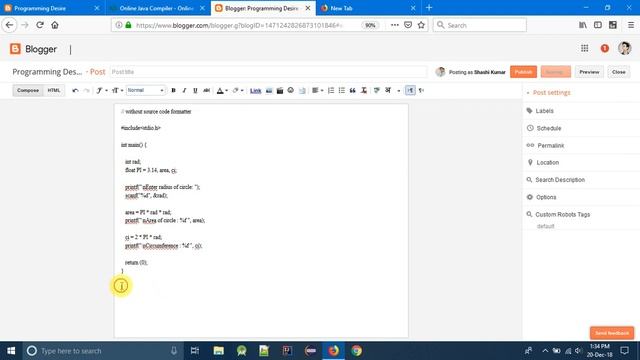Click the post title input field

268,72
